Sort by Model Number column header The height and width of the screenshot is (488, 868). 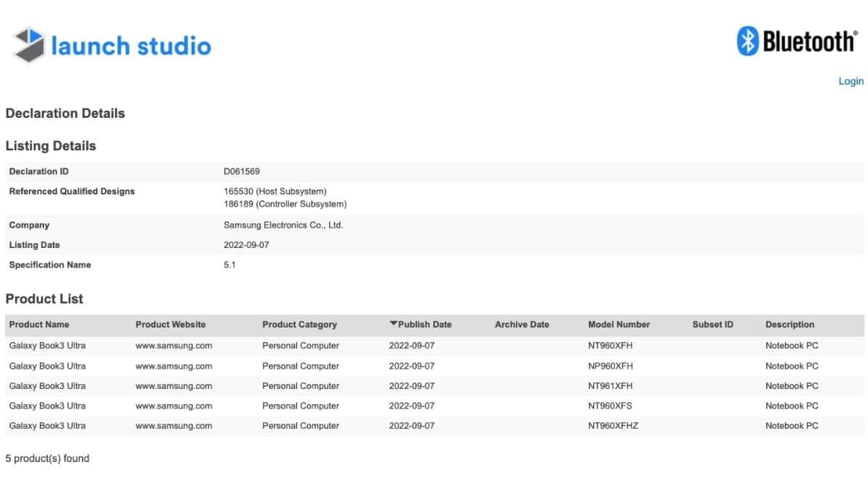click(x=618, y=325)
